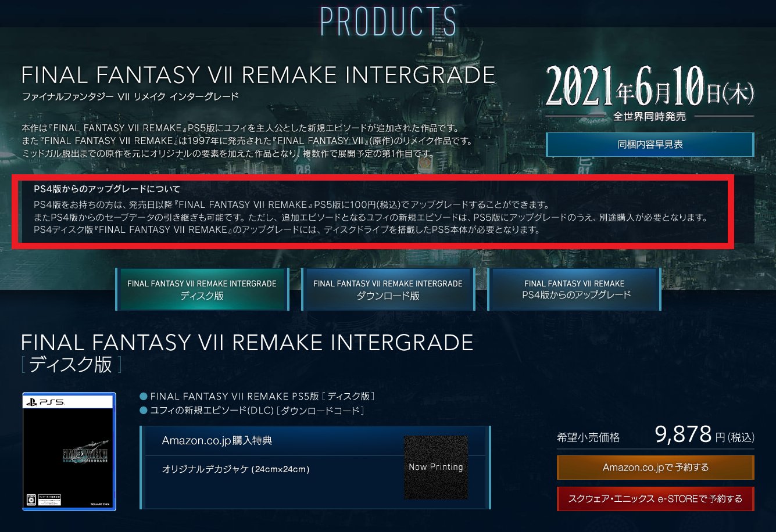Click the PS5 logo on package cover
The image size is (776, 532).
click(44, 402)
